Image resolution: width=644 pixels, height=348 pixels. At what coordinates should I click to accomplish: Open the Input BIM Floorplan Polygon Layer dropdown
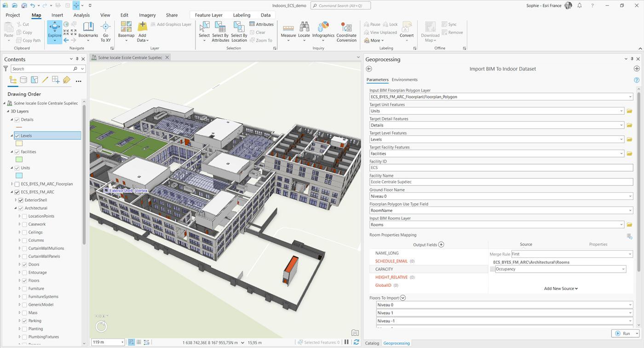click(630, 97)
